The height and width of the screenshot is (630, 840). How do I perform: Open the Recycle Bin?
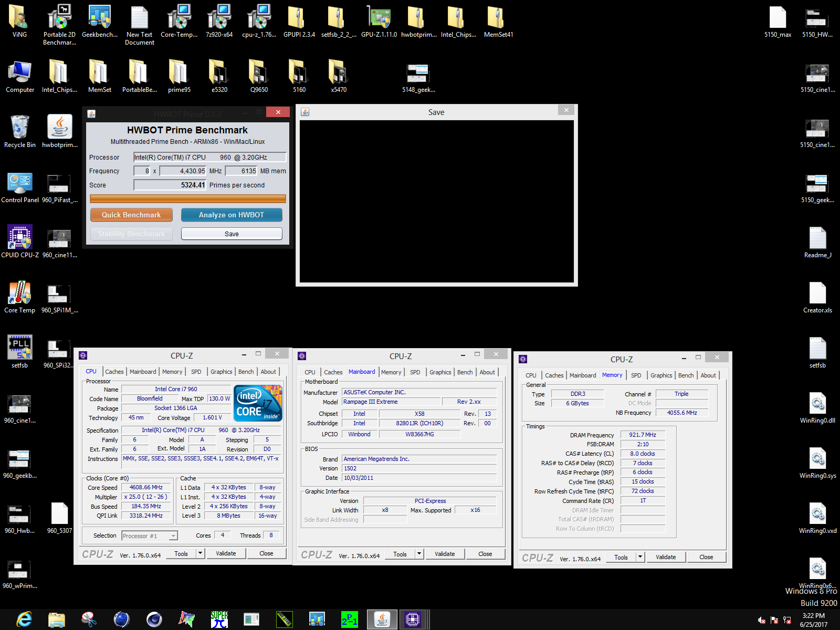click(19, 131)
